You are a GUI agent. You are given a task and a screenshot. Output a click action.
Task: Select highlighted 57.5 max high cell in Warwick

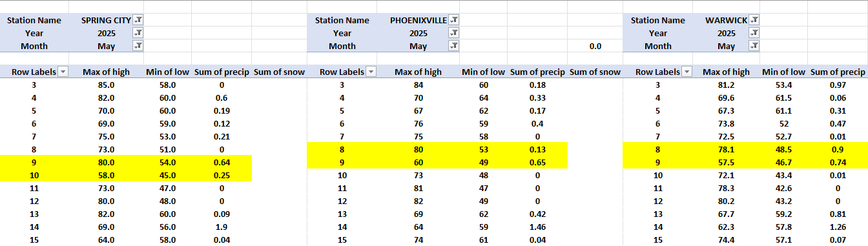727,162
